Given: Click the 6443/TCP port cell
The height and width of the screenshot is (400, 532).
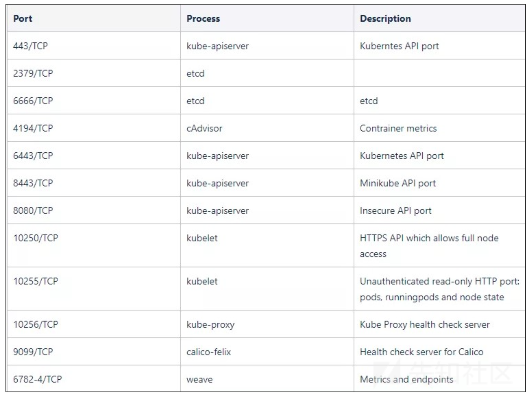Looking at the screenshot, I should (33, 156).
